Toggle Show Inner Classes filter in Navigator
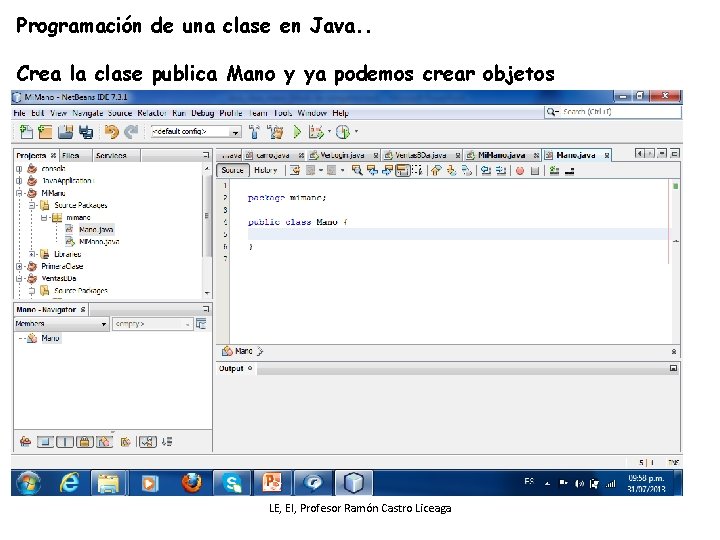720x540 pixels. point(105,442)
